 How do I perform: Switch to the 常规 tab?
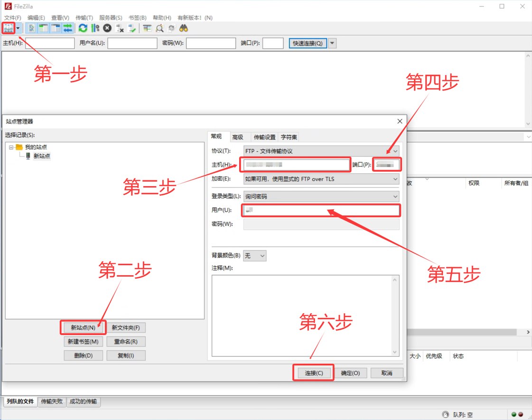pos(216,136)
